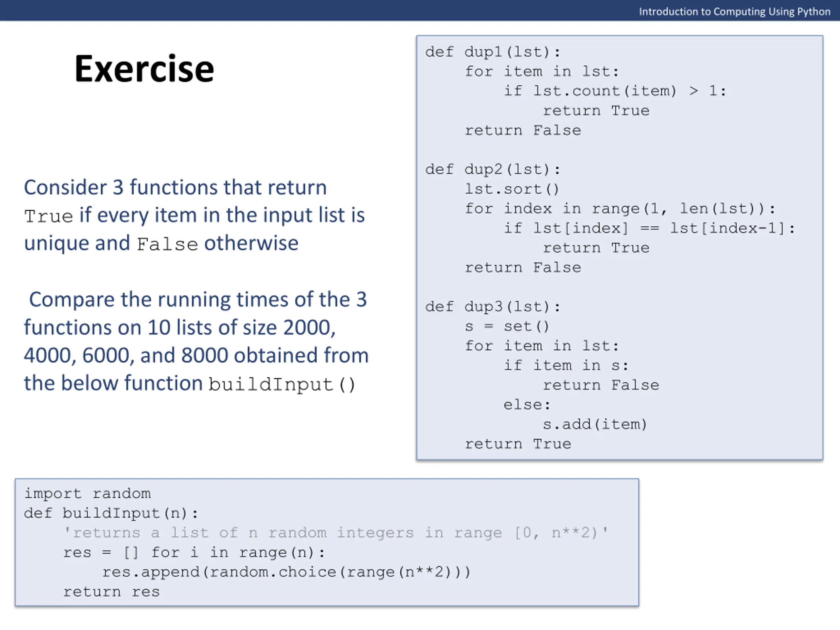Image resolution: width=840 pixels, height=630 pixels.
Task: Click the "lst.sort()" code line
Action: (x=512, y=189)
